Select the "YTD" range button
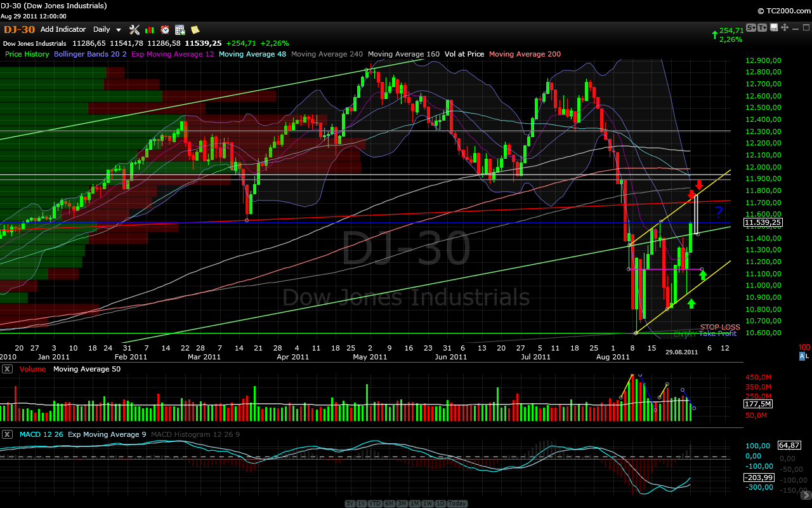Screen dimensions: 812x508 click(375, 503)
